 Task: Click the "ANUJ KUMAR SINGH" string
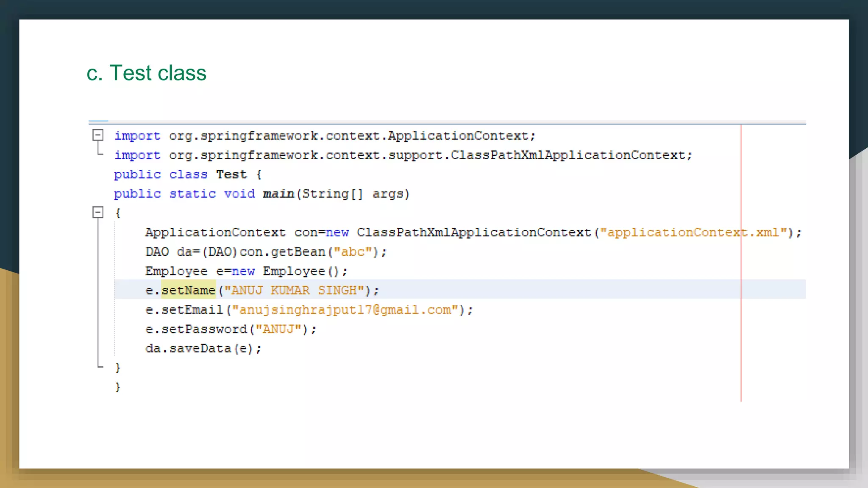294,290
